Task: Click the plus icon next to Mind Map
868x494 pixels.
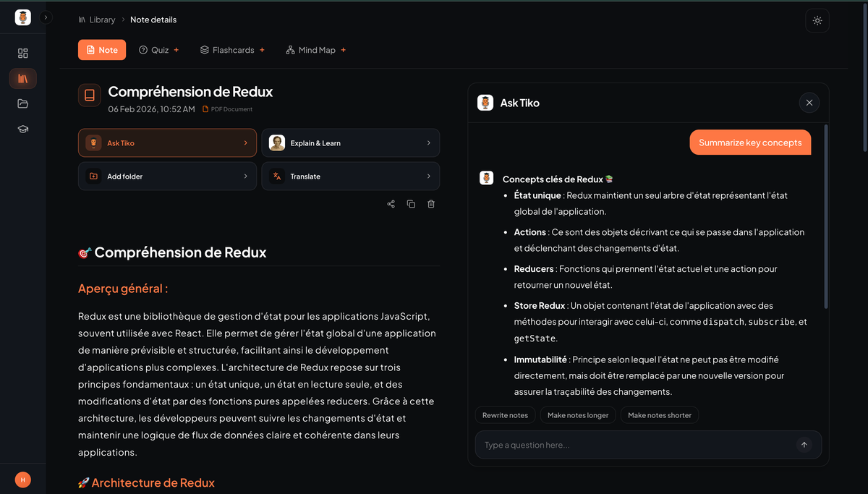Action: pyautogui.click(x=344, y=50)
